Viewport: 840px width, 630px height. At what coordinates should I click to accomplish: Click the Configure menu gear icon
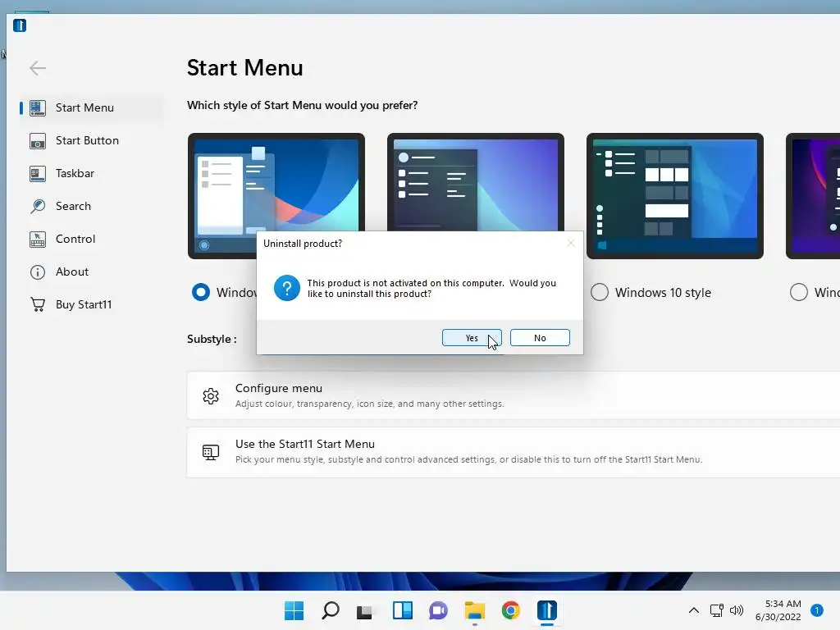click(x=211, y=396)
